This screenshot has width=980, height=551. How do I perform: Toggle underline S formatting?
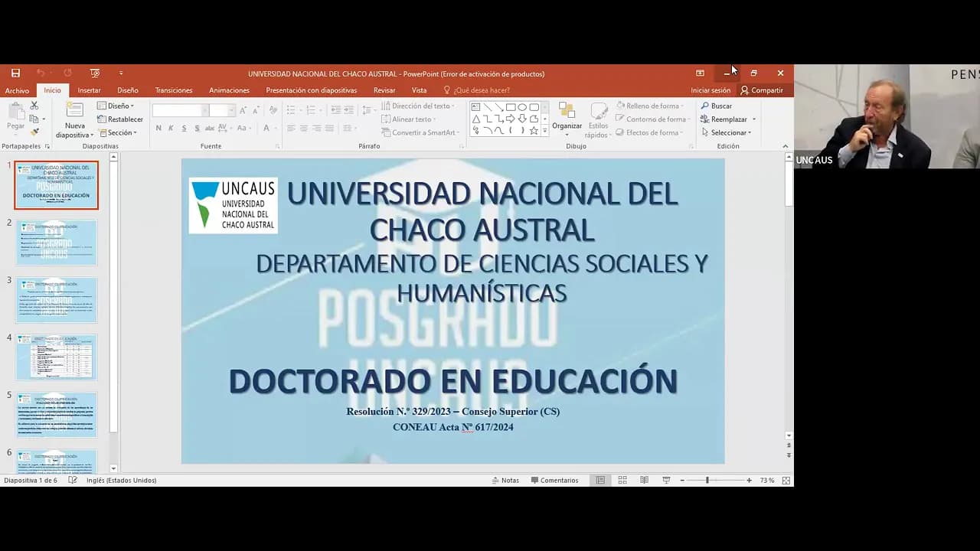point(184,129)
